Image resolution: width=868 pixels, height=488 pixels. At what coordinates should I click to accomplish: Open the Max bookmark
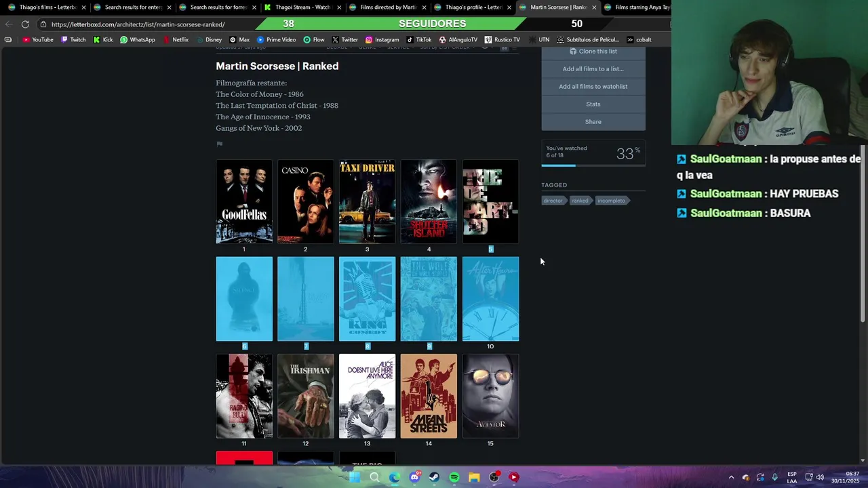pyautogui.click(x=239, y=39)
